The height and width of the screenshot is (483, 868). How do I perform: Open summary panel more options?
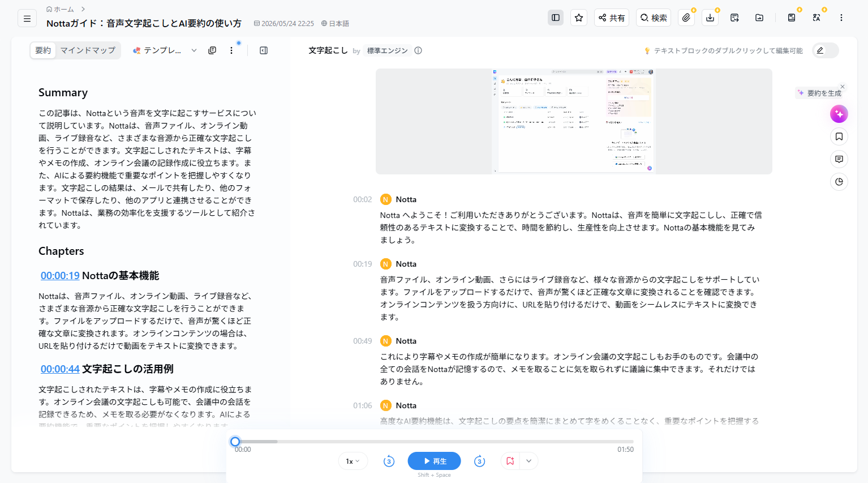[x=231, y=50]
